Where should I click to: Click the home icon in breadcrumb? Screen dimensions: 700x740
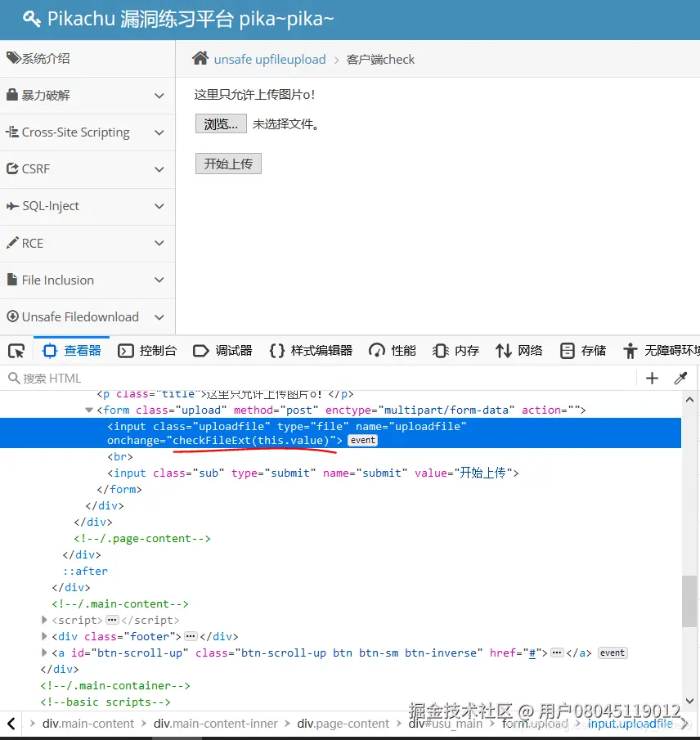tap(200, 59)
